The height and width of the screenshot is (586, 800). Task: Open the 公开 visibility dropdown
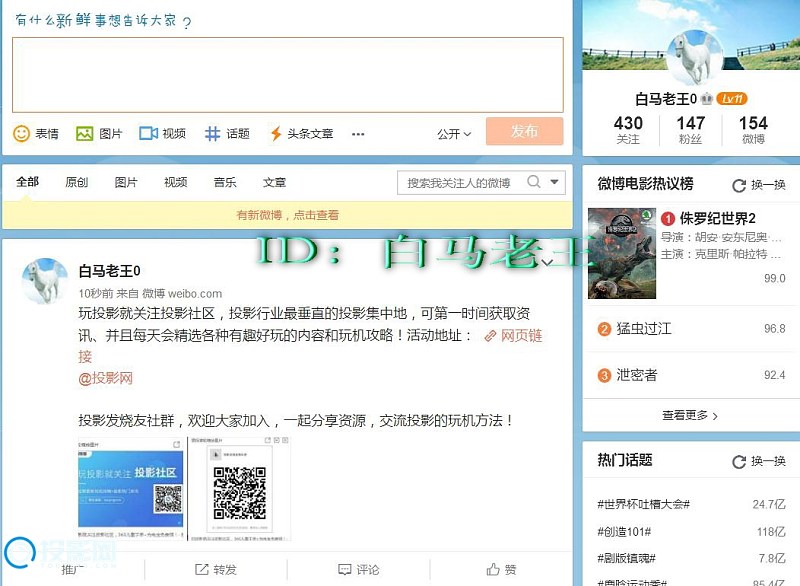tap(454, 134)
